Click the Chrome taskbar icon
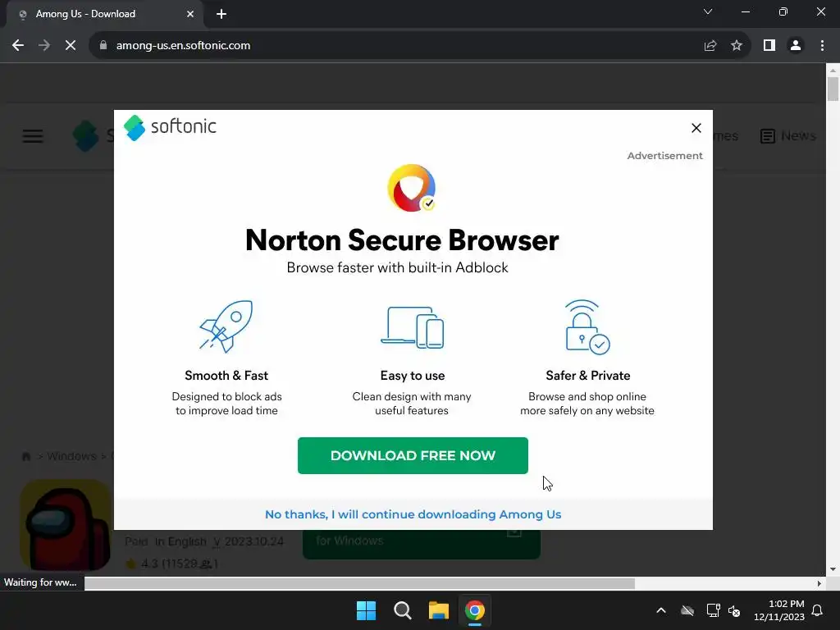Viewport: 840px width, 630px height. click(x=475, y=610)
